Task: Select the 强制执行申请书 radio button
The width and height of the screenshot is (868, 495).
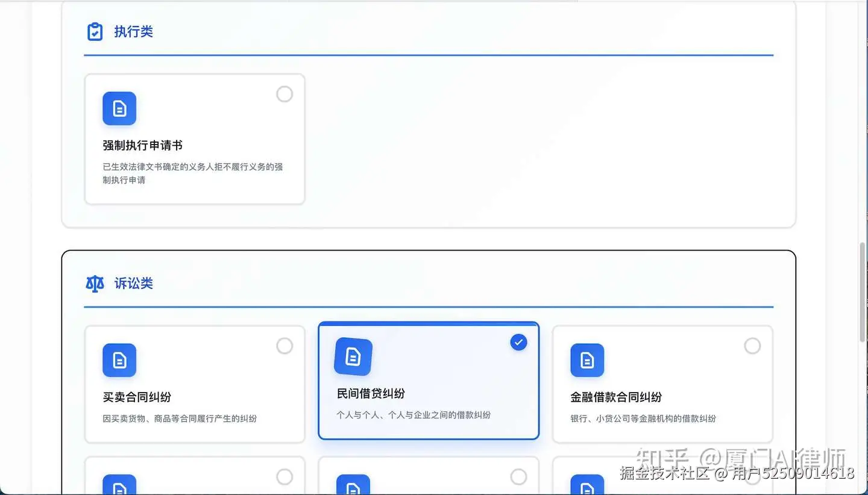Action: [285, 94]
